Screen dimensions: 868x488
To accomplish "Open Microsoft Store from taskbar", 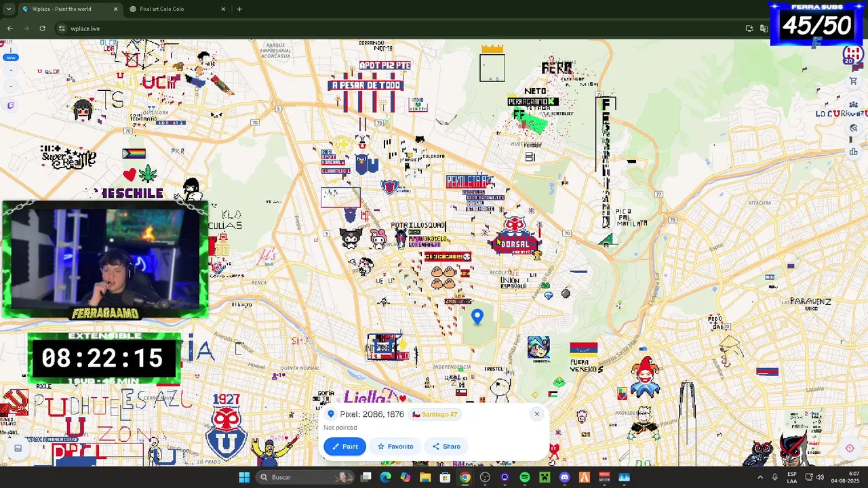I will tap(445, 477).
